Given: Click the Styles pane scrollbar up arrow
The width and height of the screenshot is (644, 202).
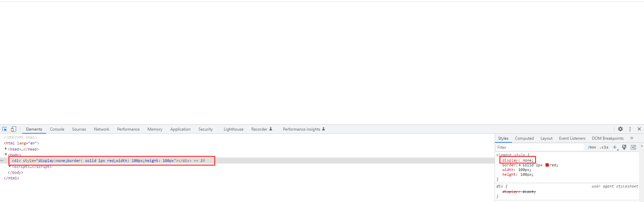Looking at the screenshot, I should pos(642,146).
